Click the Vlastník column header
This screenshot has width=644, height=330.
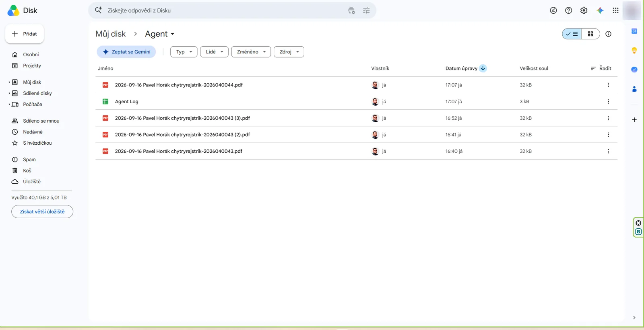point(380,68)
